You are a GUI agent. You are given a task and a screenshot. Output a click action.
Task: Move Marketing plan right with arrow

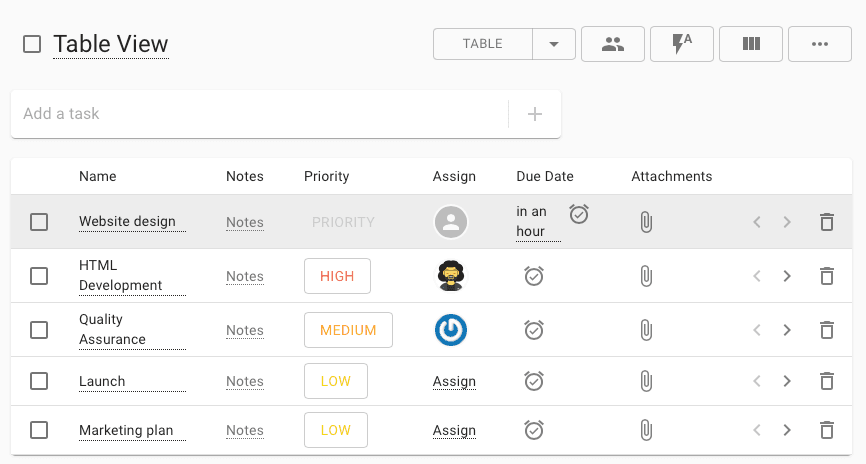786,430
